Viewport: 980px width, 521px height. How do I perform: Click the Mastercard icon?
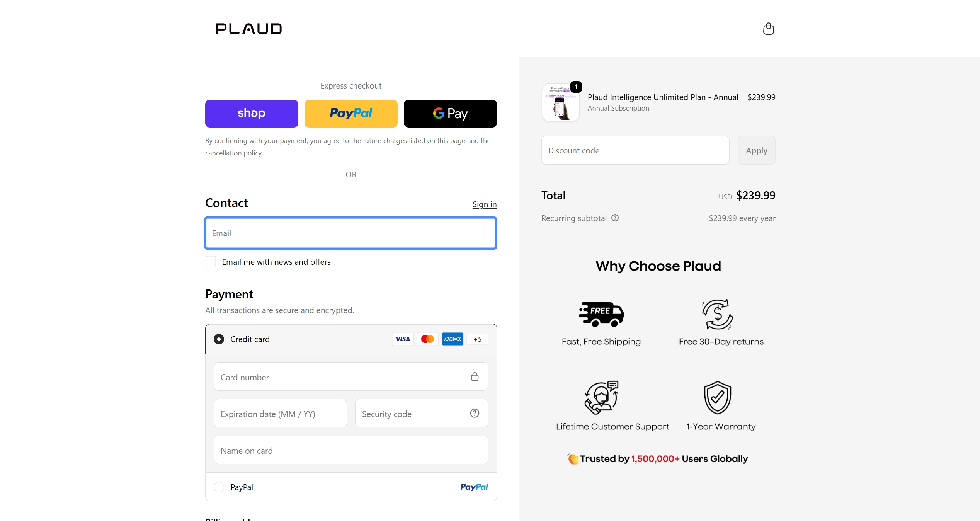(427, 339)
